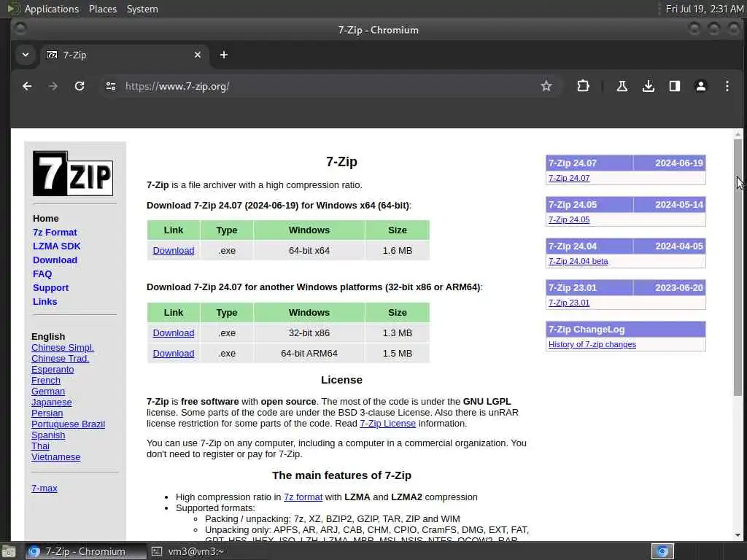The width and height of the screenshot is (747, 560).
Task: Switch language to Vietnamese
Action: 55,457
